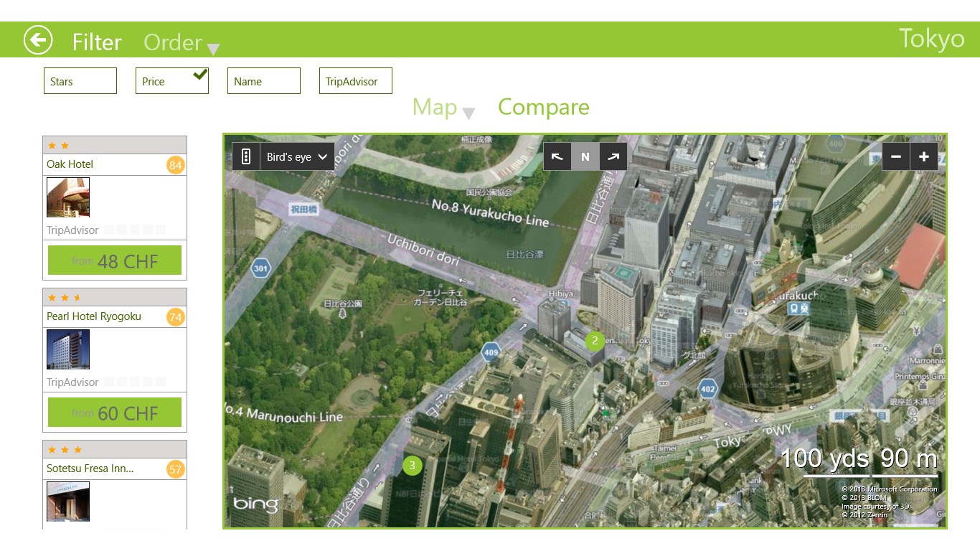Click the map traffic icon button
Screen dimensions: 980x551
[x=246, y=156]
